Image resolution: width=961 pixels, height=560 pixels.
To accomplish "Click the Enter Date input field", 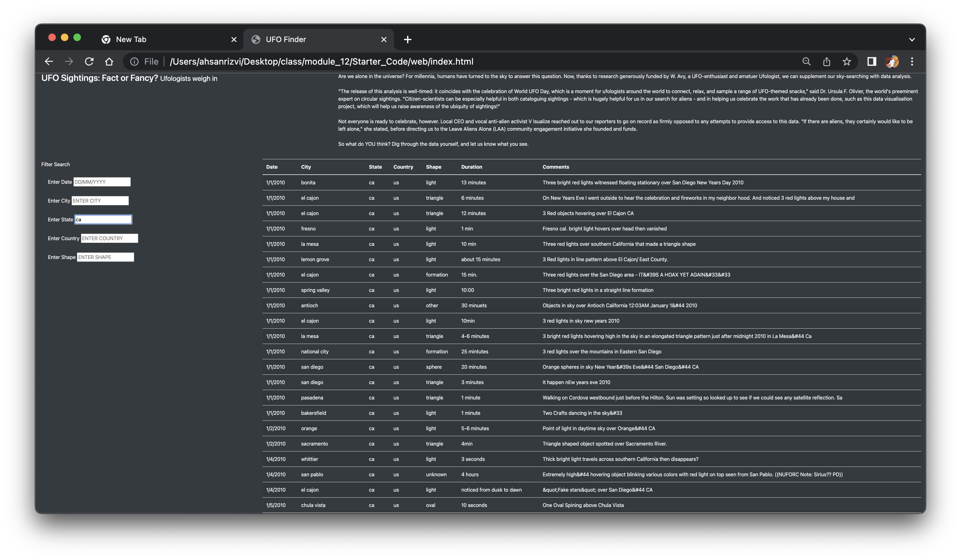I will pyautogui.click(x=102, y=182).
